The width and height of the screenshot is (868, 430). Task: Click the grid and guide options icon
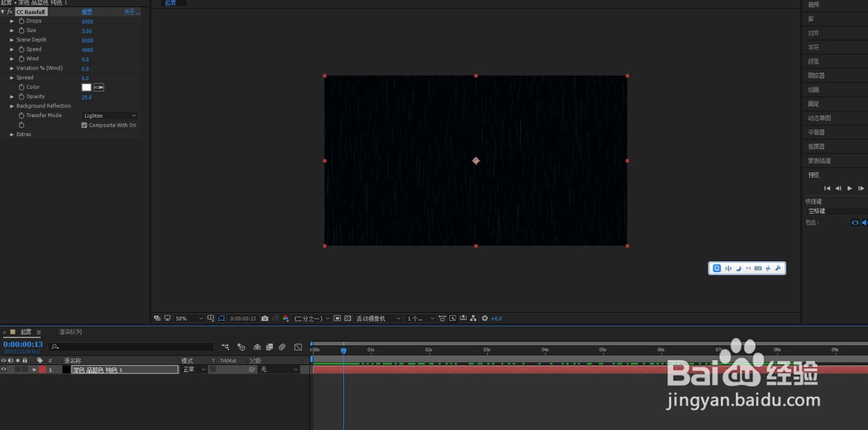click(x=210, y=318)
